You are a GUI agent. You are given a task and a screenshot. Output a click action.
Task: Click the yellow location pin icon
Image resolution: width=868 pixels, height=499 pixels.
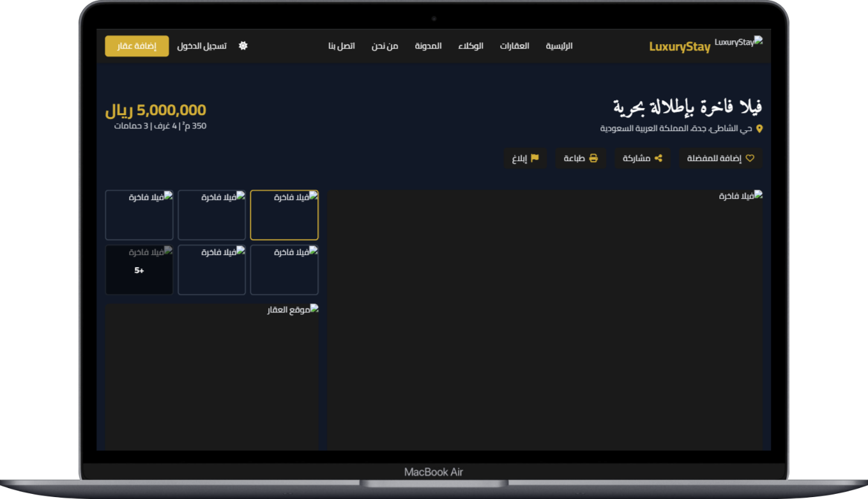[759, 129]
